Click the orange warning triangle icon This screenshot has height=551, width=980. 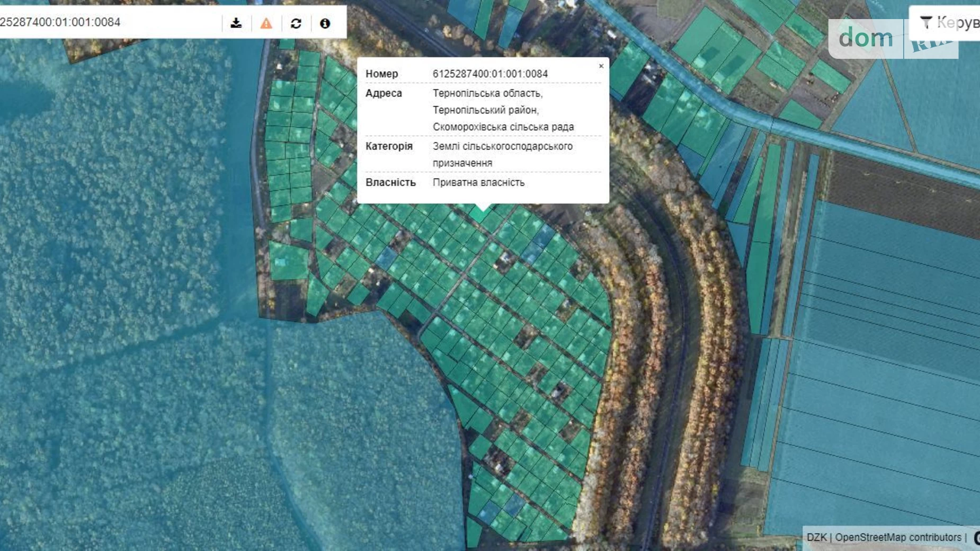click(x=266, y=23)
